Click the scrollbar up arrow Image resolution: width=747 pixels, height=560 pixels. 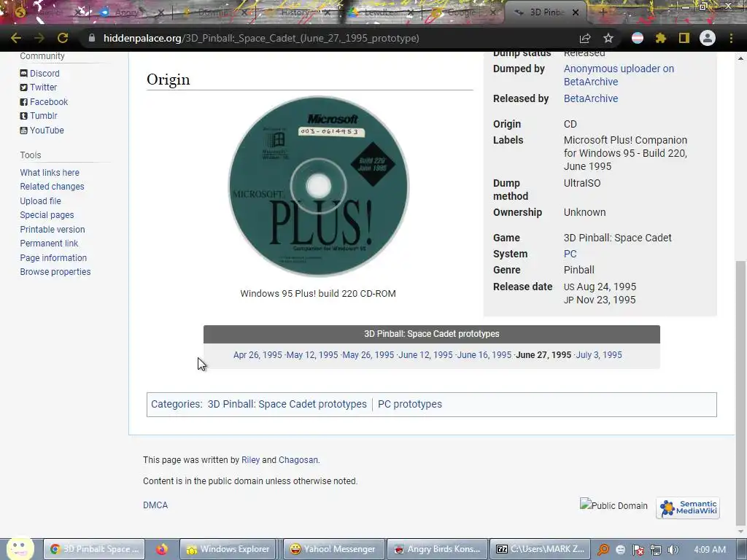tap(740, 58)
